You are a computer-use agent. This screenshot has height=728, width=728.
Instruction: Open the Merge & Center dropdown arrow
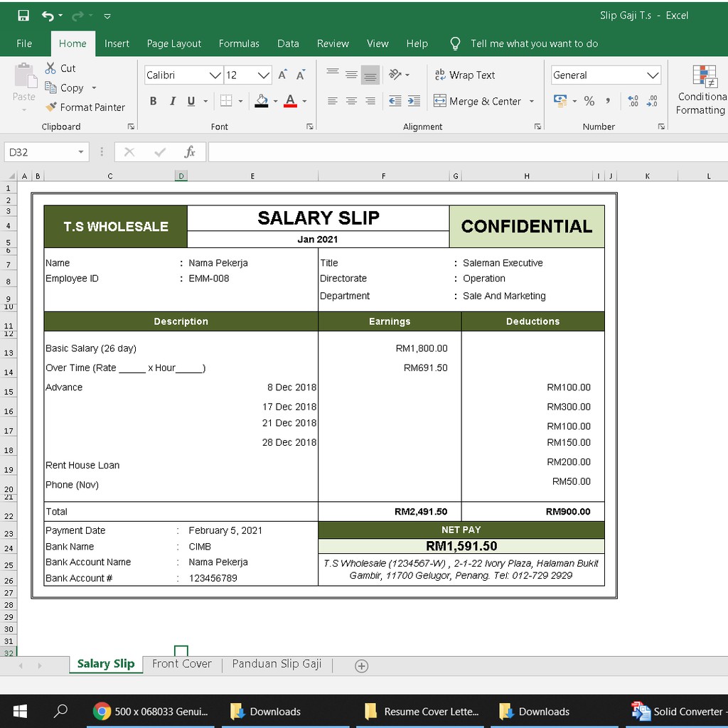click(532, 102)
